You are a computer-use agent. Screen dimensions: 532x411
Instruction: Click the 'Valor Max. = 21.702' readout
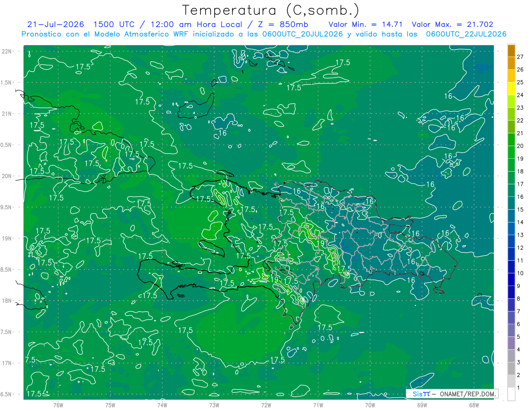(x=452, y=24)
